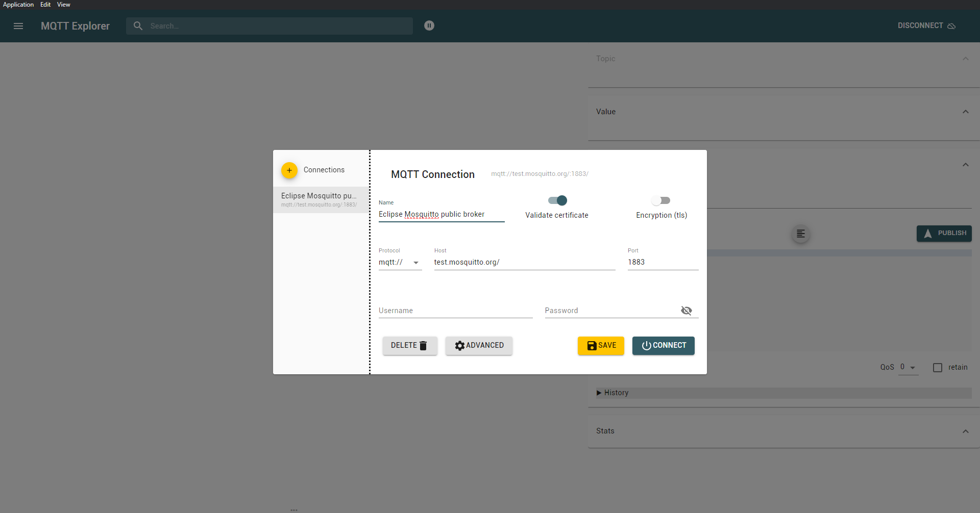Screen dimensions: 980x513
Task: Click the PUBLISH send icon
Action: click(x=927, y=234)
